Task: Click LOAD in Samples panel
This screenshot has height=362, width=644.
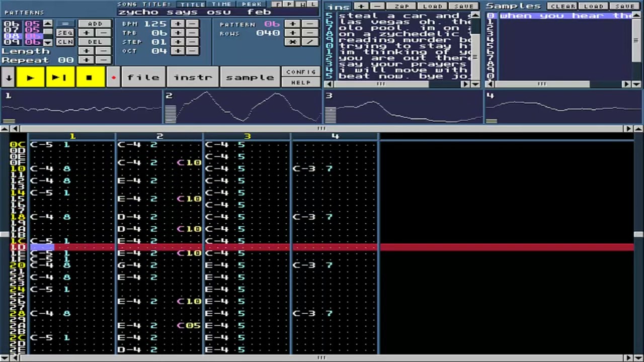Action: [x=594, y=6]
